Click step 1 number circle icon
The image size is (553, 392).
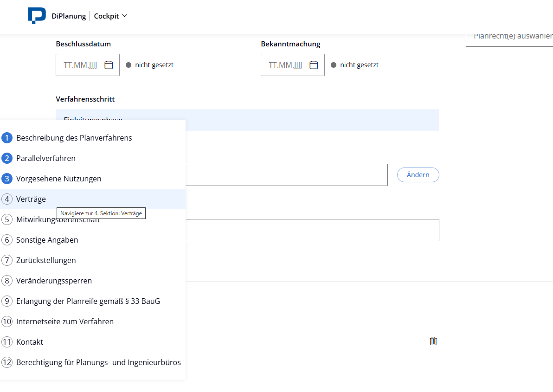pos(7,138)
